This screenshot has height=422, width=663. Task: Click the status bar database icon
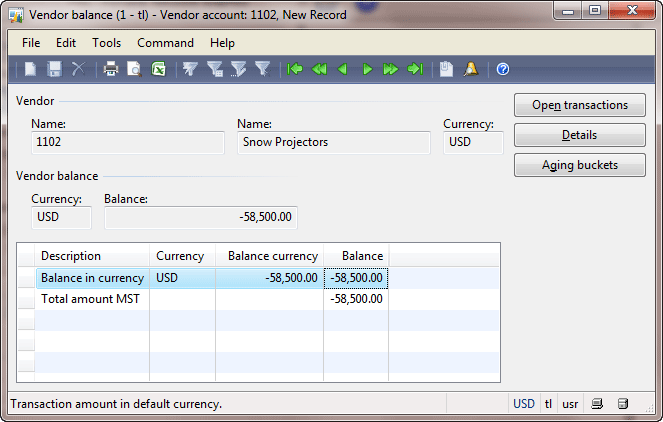point(623,404)
